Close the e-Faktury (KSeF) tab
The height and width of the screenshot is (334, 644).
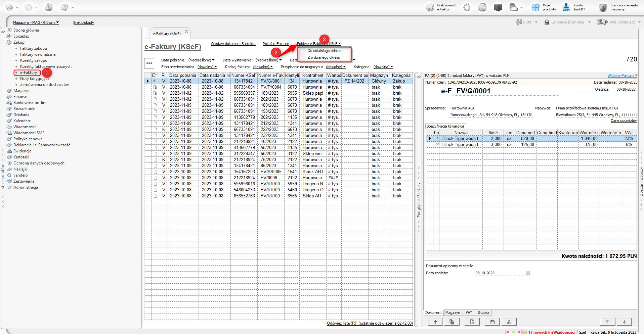pos(186,32)
